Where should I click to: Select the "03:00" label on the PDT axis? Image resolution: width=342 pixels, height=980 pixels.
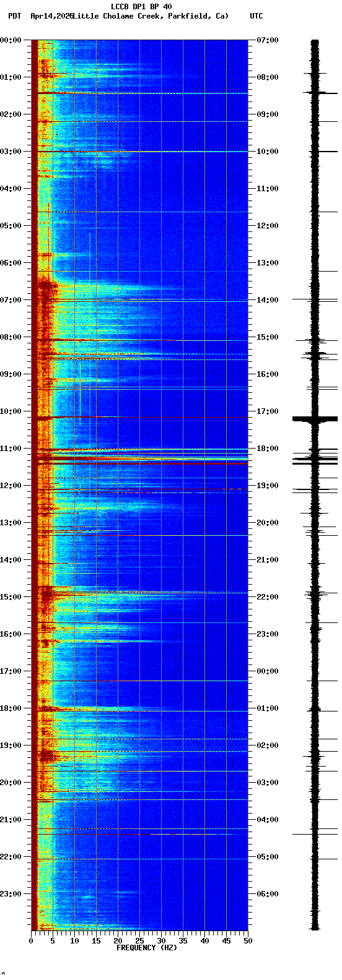pyautogui.click(x=11, y=152)
